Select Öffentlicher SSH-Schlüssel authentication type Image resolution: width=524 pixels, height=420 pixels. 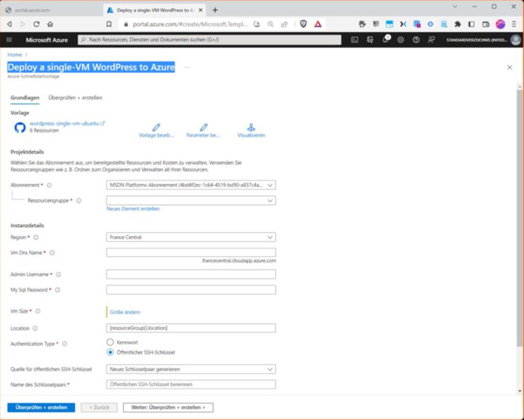pyautogui.click(x=110, y=352)
